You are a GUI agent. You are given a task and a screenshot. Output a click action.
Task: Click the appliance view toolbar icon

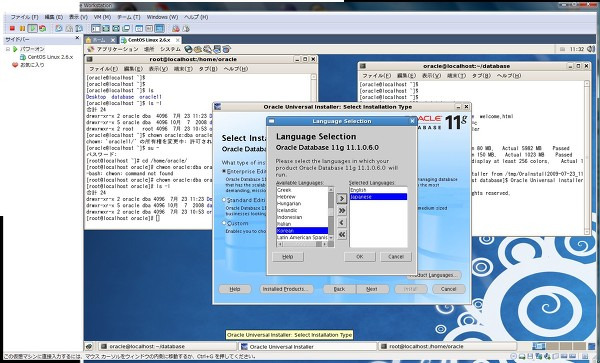click(149, 28)
